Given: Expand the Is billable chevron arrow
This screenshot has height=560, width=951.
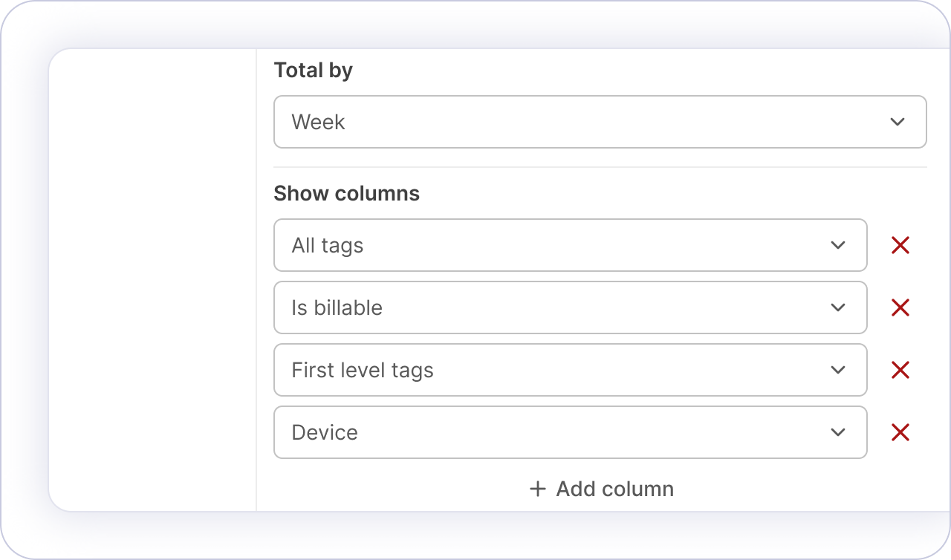Looking at the screenshot, I should tap(838, 307).
